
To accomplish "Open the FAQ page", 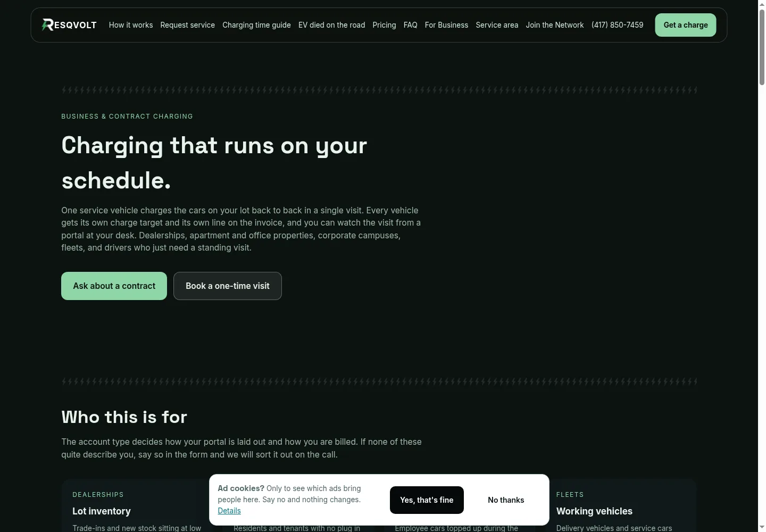I will (x=410, y=25).
